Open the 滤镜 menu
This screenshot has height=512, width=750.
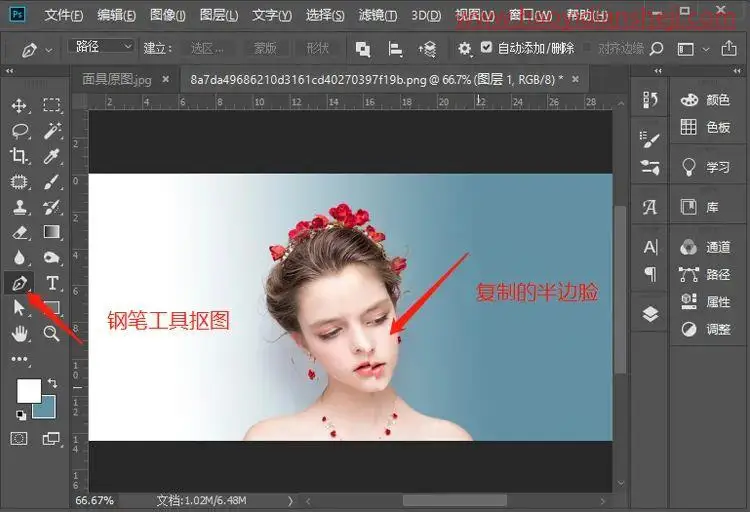point(377,15)
